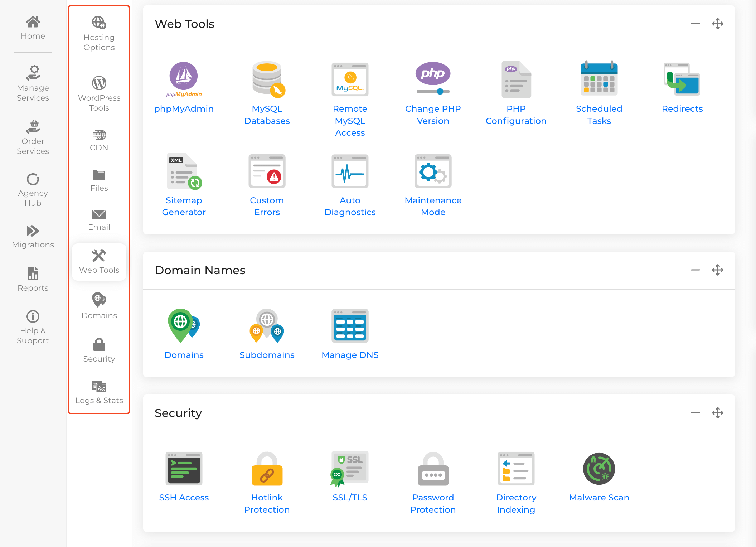Open Change PHP Version icon
The height and width of the screenshot is (547, 756).
[433, 78]
